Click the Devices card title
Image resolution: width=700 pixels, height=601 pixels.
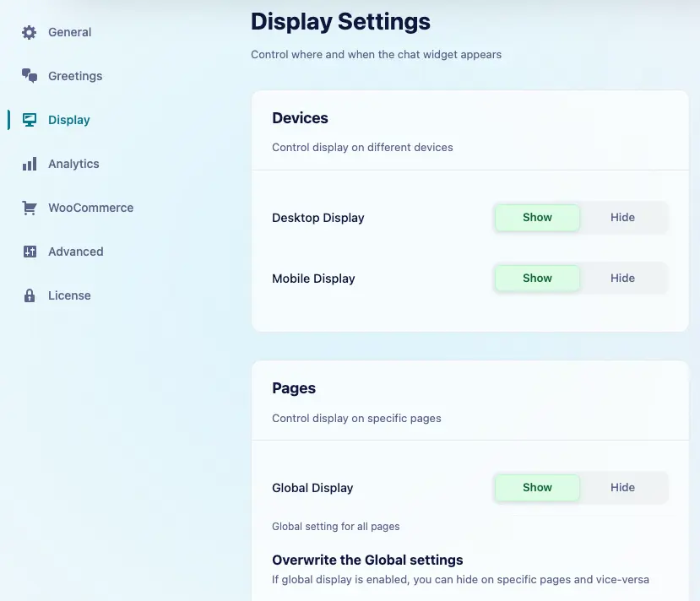pyautogui.click(x=300, y=118)
